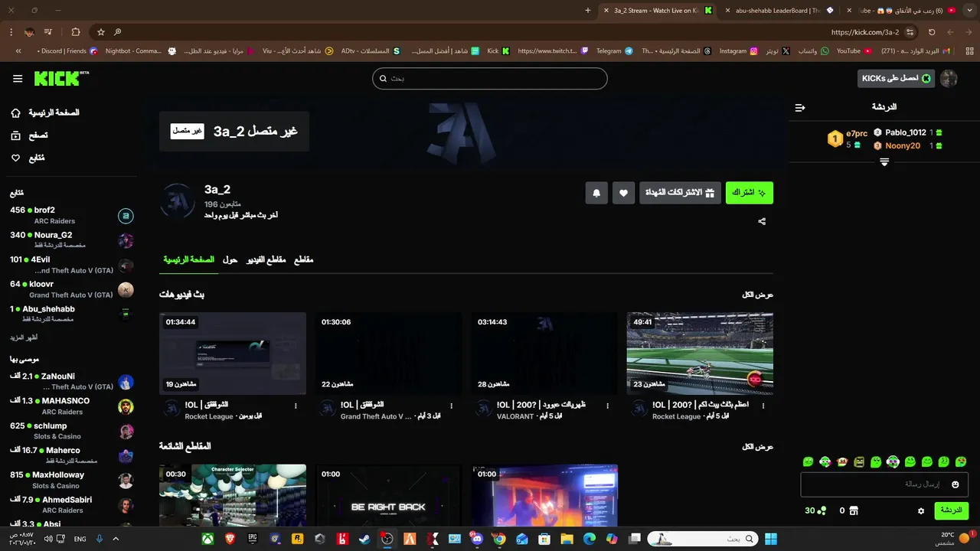Open the Steam taskbar icon
This screenshot has width=980, height=551.
click(365, 539)
